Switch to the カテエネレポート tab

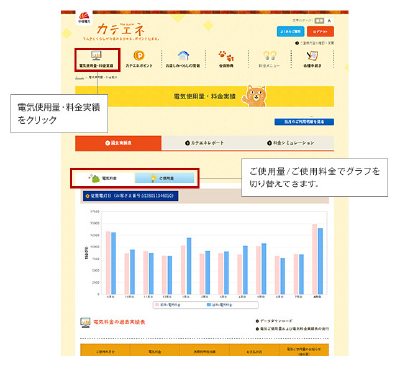click(204, 143)
